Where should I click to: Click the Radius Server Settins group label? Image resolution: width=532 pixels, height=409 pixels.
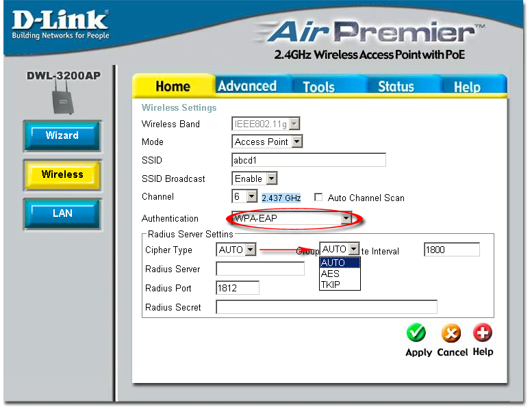pyautogui.click(x=190, y=234)
